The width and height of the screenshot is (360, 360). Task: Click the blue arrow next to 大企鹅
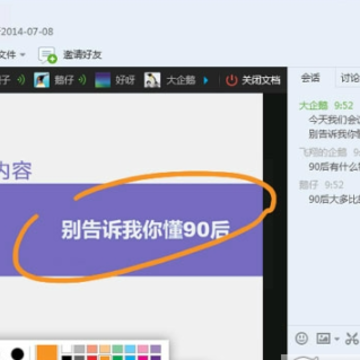pyautogui.click(x=206, y=80)
